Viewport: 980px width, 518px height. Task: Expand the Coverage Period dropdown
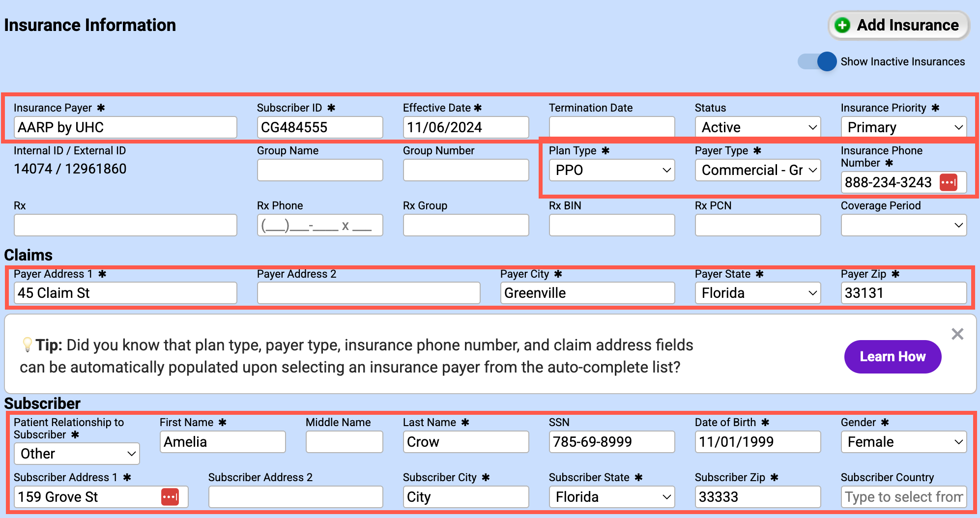[x=903, y=225]
